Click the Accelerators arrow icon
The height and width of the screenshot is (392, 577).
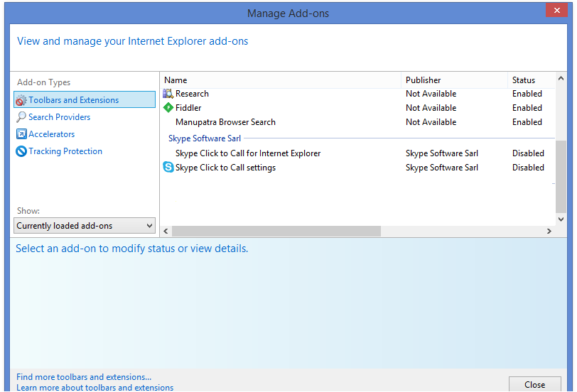click(x=21, y=134)
